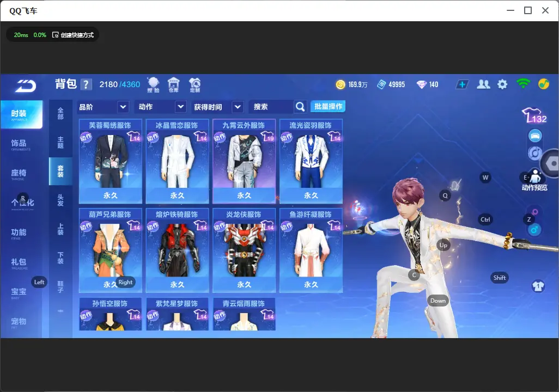Switch to the 礼包 treasure tab
559x392 pixels.
pyautogui.click(x=19, y=263)
